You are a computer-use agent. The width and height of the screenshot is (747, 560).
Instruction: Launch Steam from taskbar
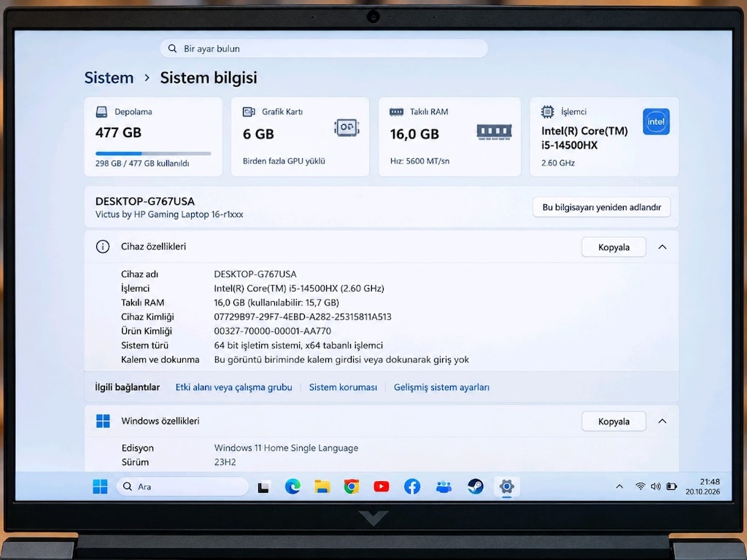475,486
